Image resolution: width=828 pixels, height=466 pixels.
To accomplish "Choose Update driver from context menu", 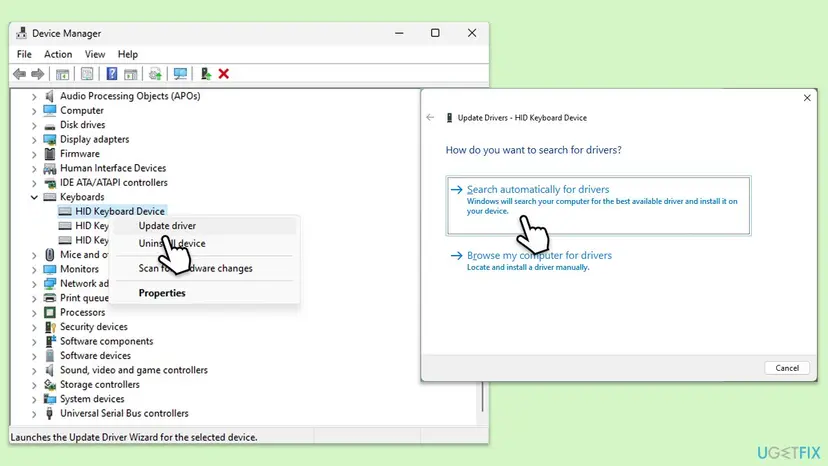I will [205, 226].
